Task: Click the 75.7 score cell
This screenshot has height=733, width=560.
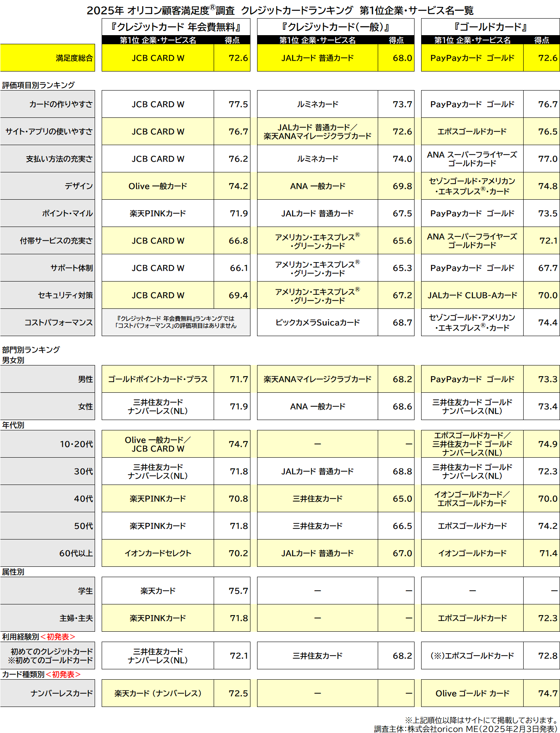Action: click(232, 591)
